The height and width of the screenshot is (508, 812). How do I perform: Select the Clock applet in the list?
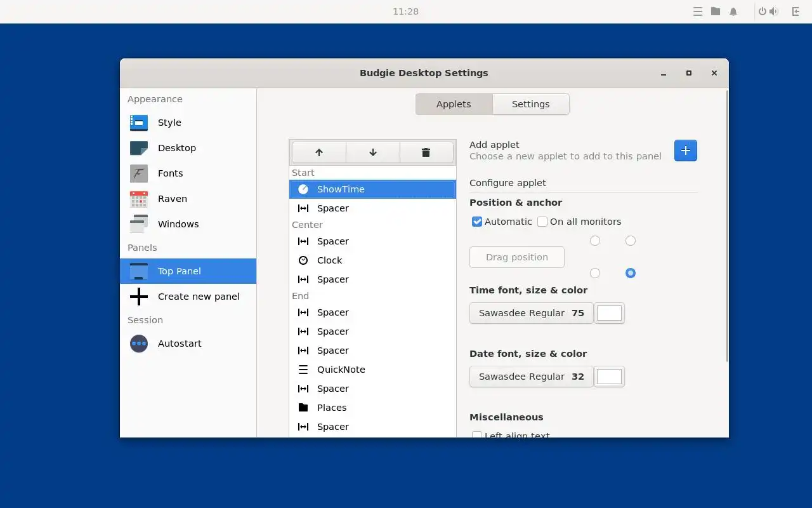click(x=372, y=260)
